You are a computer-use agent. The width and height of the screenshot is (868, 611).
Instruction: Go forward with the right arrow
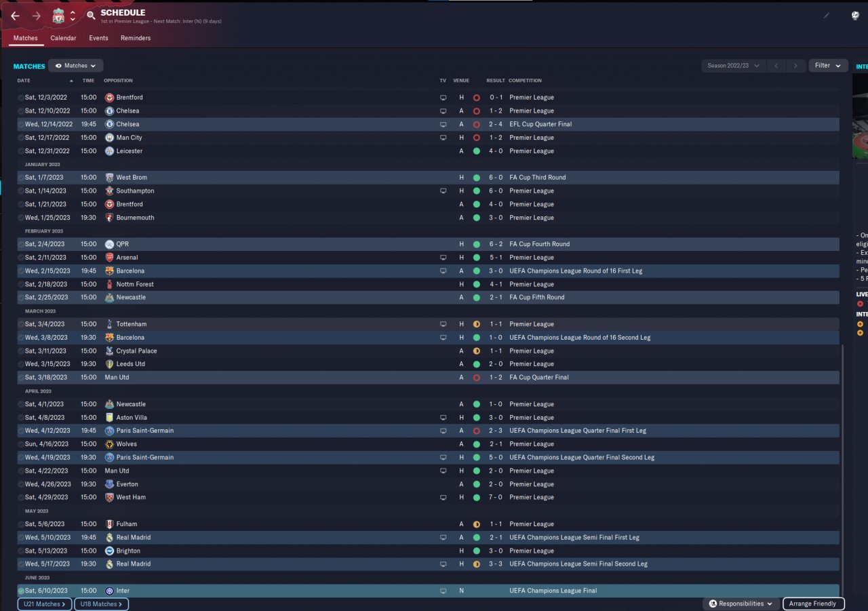click(x=37, y=16)
